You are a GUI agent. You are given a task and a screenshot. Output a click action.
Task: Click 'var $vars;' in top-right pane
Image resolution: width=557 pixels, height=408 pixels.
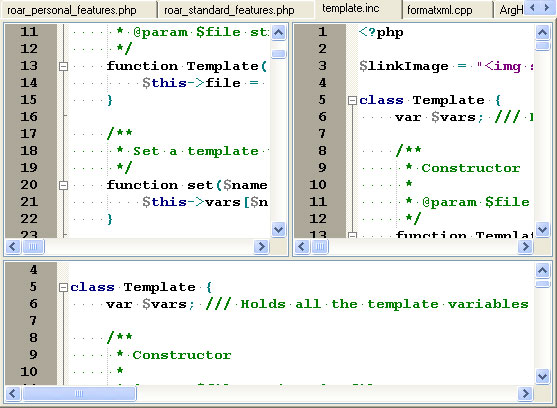tap(439, 117)
